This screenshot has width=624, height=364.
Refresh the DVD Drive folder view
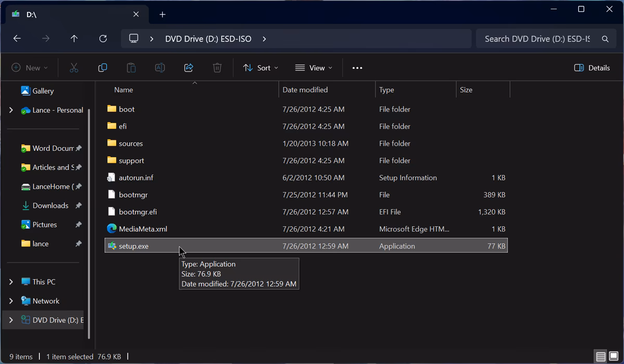pyautogui.click(x=102, y=38)
